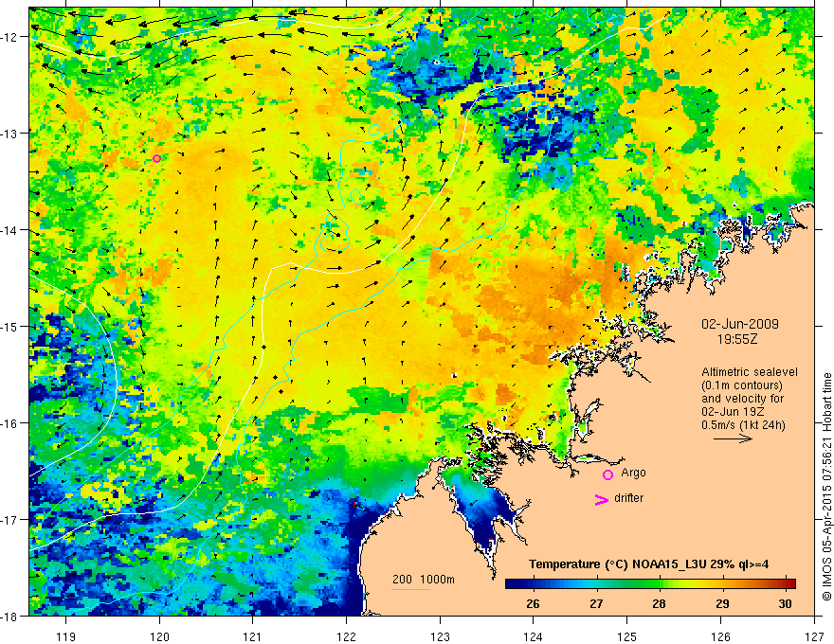Click the '19:55Z' time label

coord(737,339)
